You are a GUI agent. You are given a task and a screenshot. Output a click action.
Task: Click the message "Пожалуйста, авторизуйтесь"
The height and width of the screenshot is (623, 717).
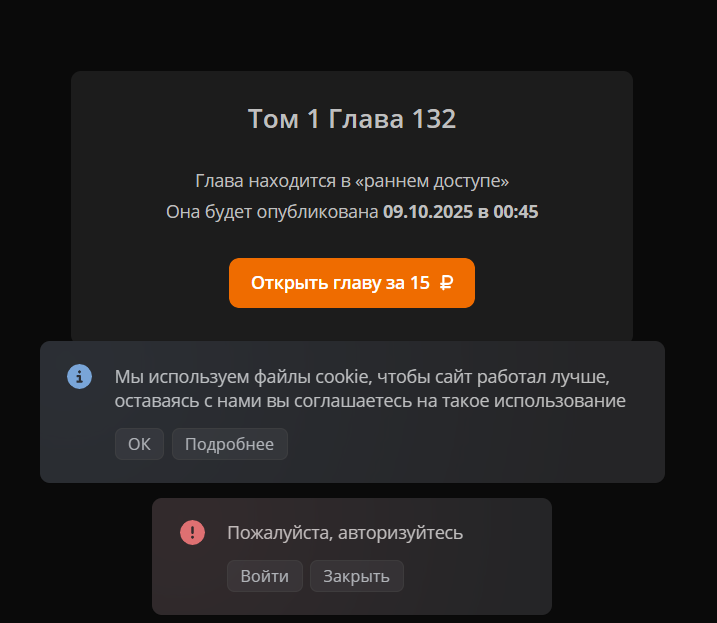(345, 533)
